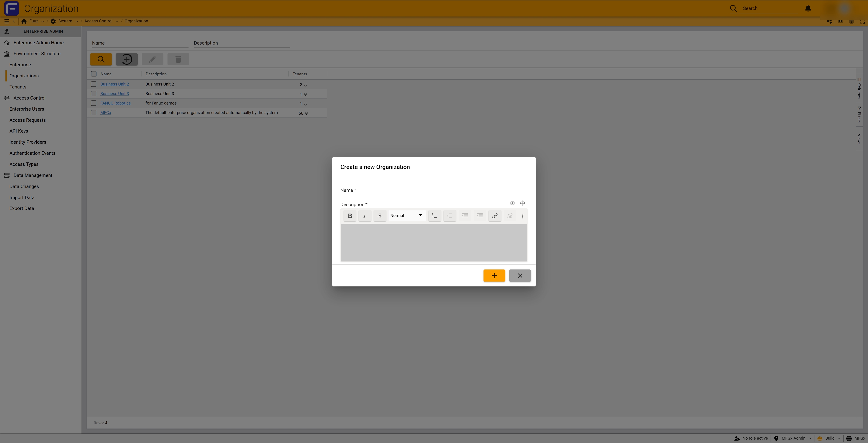Click the edit pencil button
This screenshot has height=443, width=868.
(152, 59)
